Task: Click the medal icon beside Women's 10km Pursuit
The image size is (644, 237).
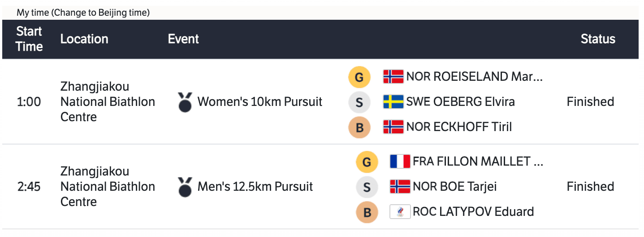Action: [x=185, y=102]
